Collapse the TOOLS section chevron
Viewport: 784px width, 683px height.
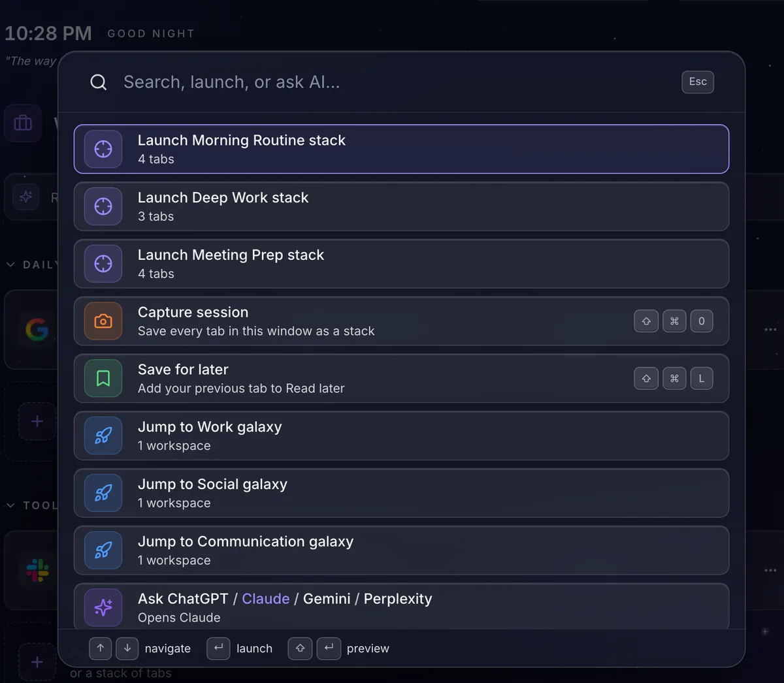pos(10,505)
